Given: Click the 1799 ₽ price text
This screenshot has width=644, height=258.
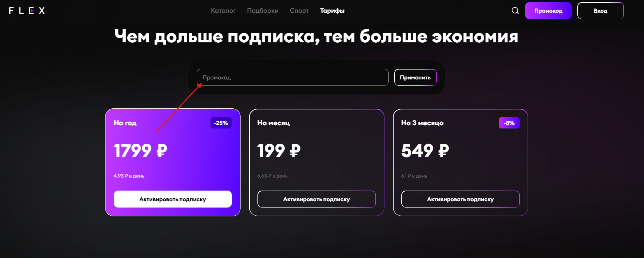Looking at the screenshot, I should (x=140, y=151).
